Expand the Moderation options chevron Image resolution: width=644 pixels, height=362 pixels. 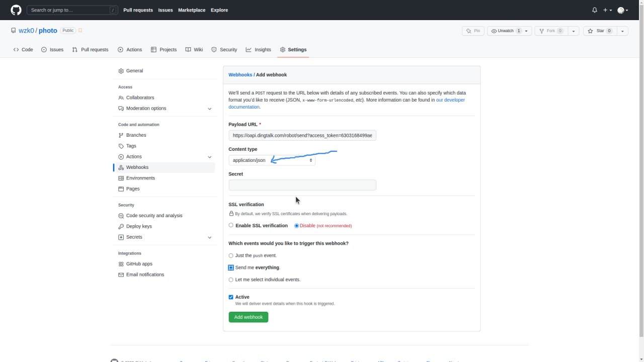tap(210, 109)
